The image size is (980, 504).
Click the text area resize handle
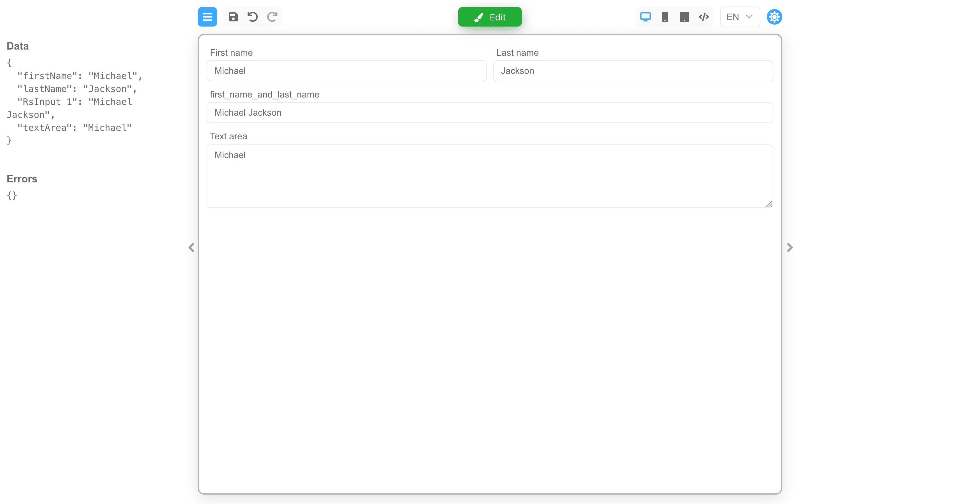(769, 204)
